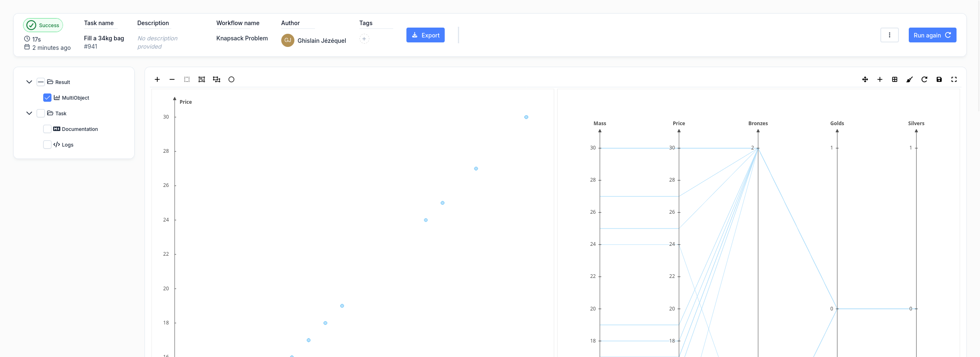Image resolution: width=980 pixels, height=357 pixels.
Task: Collapse the Result folder chevron
Action: [29, 82]
